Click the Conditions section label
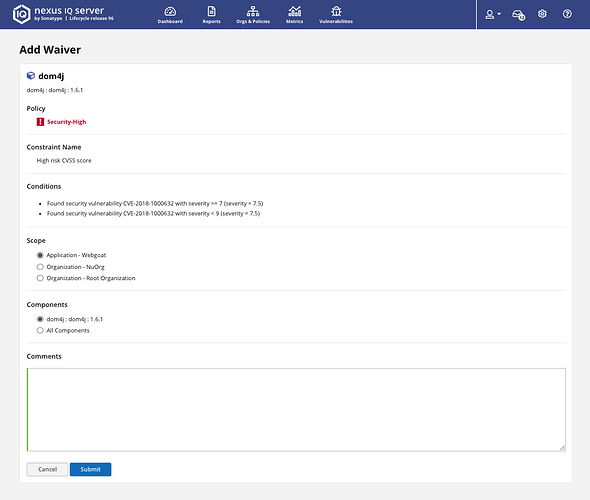 (x=44, y=186)
